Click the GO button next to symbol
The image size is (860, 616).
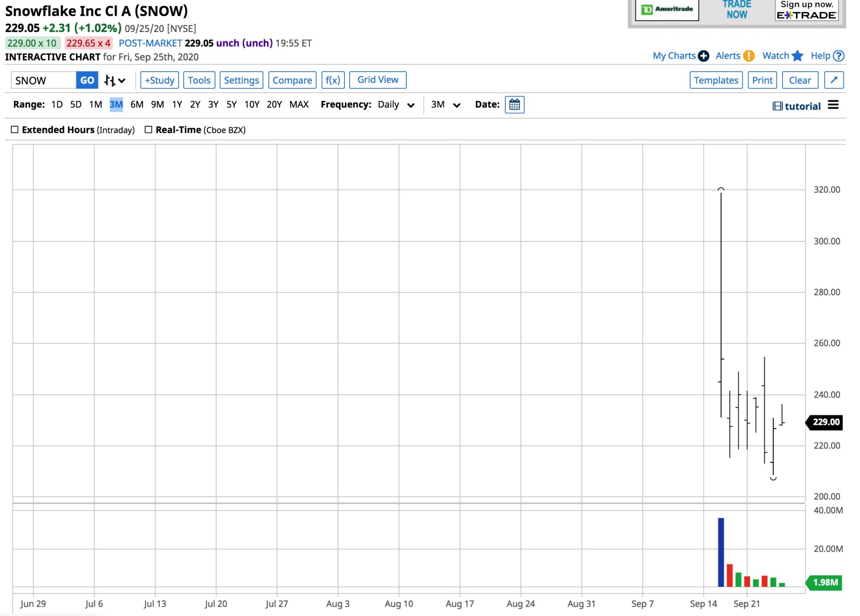pos(87,80)
